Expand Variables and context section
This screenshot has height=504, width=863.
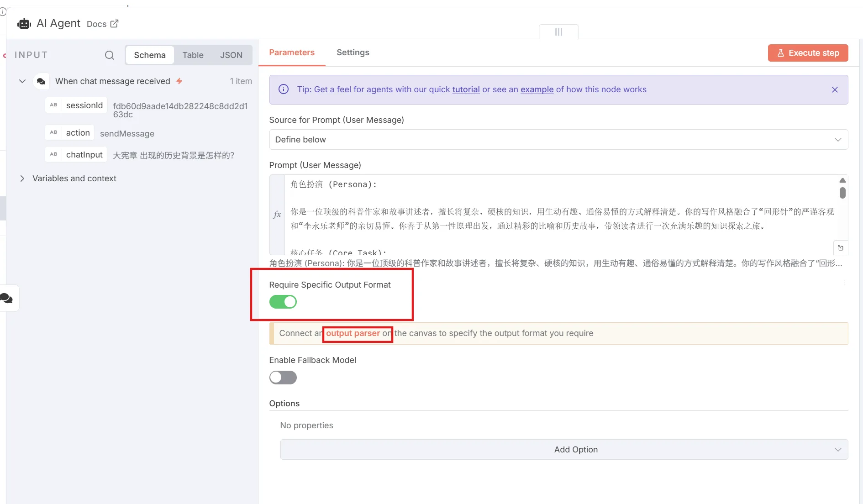tap(22, 178)
